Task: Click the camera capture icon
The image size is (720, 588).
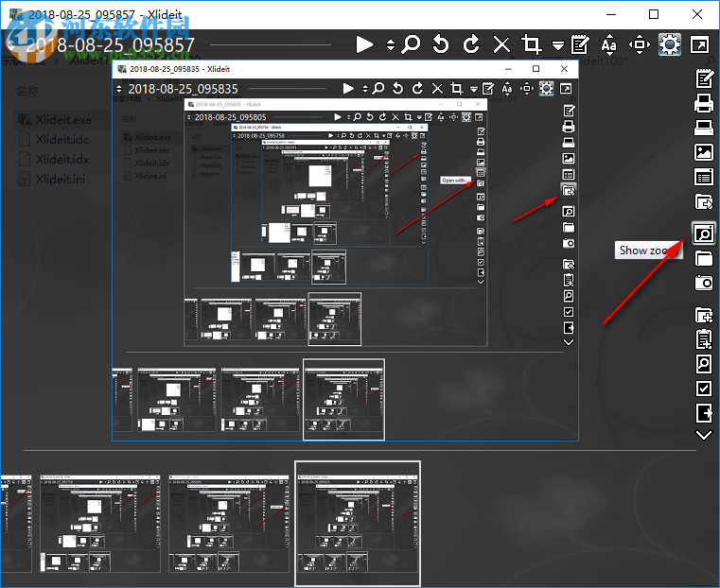Action: click(704, 283)
